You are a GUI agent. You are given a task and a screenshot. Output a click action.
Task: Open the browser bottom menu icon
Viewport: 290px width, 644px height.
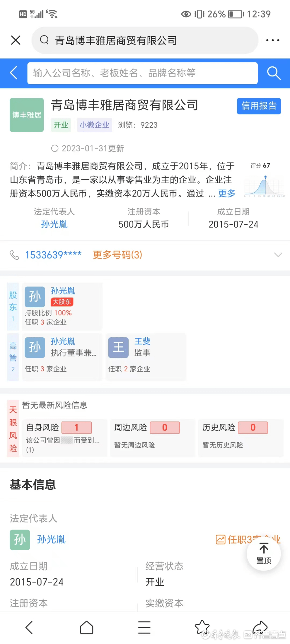click(x=144, y=627)
